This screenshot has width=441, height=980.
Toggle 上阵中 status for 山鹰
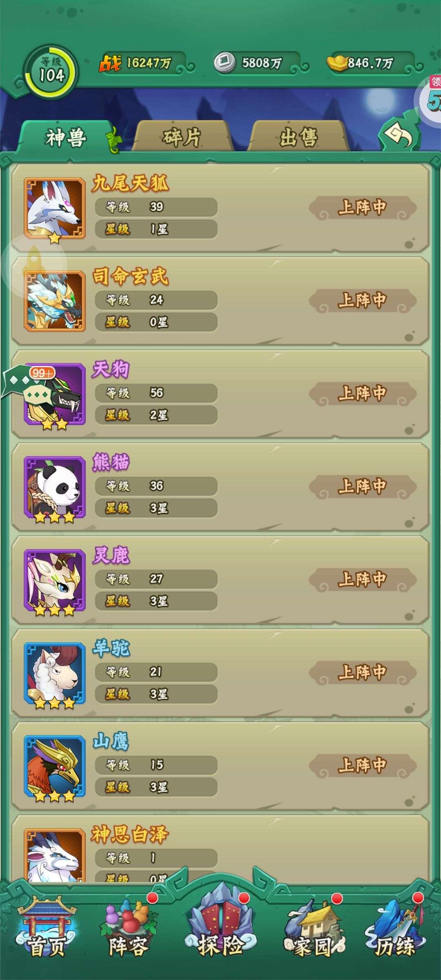coord(363,765)
